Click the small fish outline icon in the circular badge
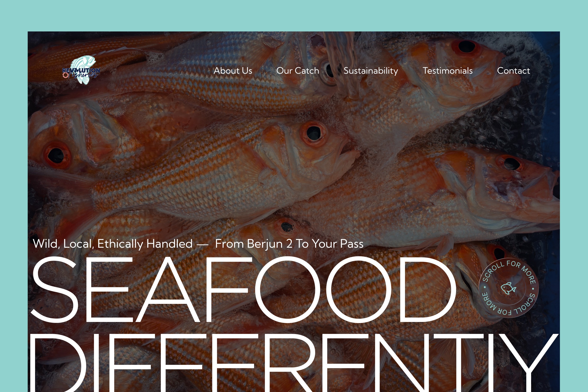This screenshot has height=392, width=588. [x=509, y=288]
